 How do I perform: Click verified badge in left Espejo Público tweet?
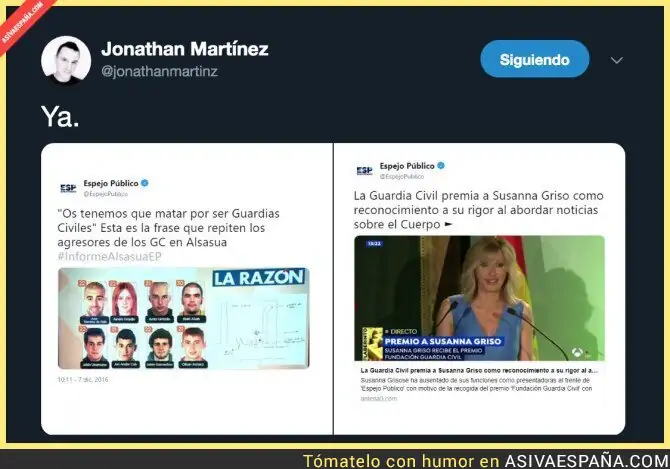click(x=144, y=183)
